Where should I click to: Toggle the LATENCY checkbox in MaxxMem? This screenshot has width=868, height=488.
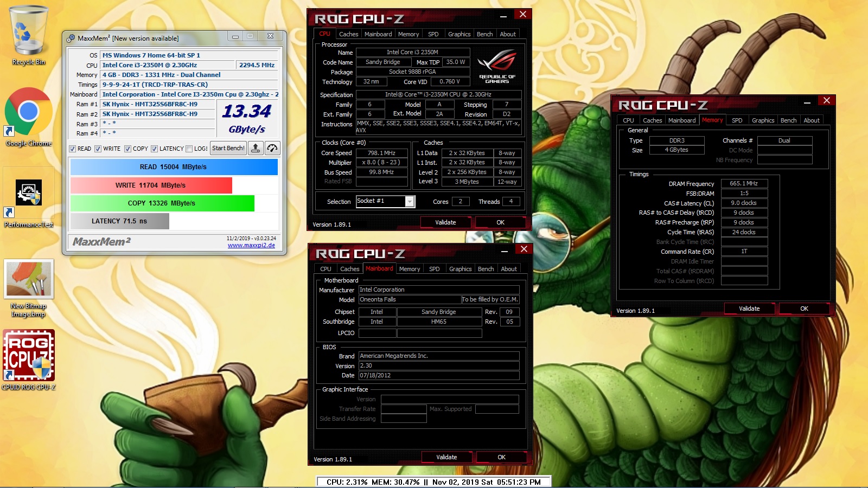(x=154, y=149)
